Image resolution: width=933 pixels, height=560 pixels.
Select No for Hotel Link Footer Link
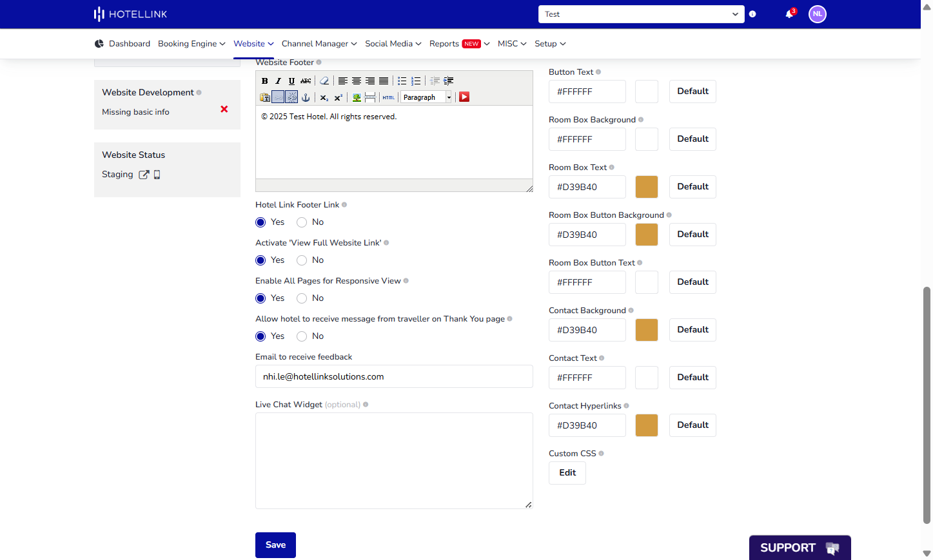pos(302,222)
